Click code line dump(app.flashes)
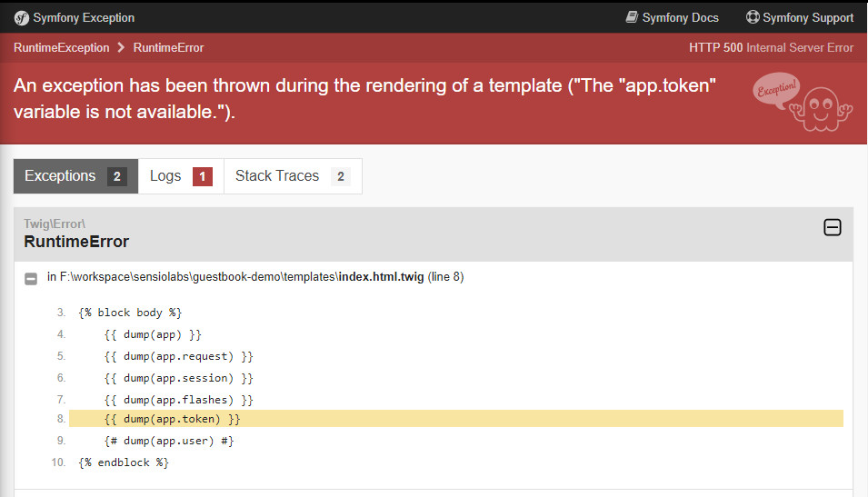Viewport: 868px width, 497px height. tap(179, 400)
